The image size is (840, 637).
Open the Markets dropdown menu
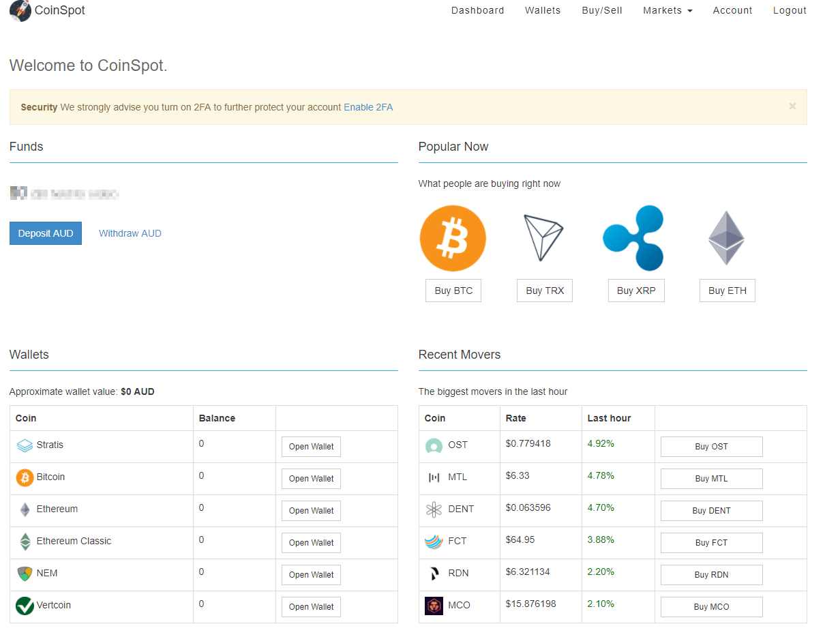[x=666, y=10]
